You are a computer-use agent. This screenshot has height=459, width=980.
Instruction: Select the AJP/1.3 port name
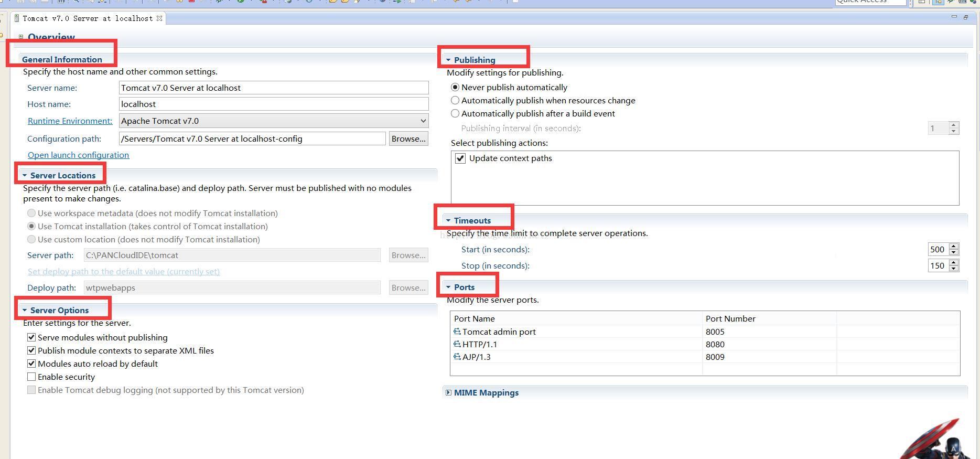click(477, 357)
